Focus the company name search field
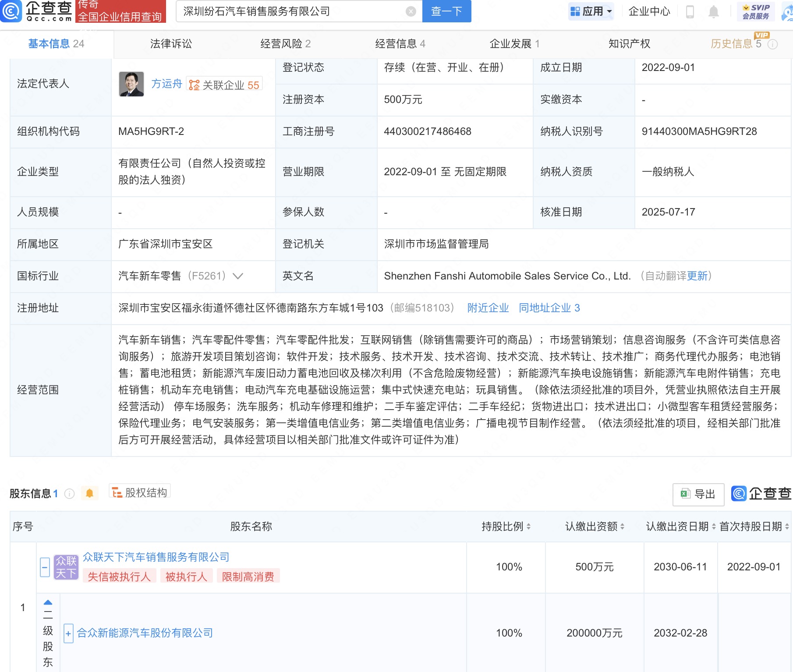Viewport: 793px width, 672px height. pyautogui.click(x=294, y=11)
